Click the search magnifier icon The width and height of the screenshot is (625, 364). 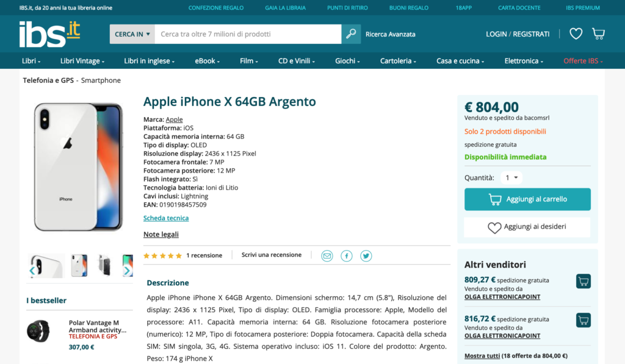point(350,34)
